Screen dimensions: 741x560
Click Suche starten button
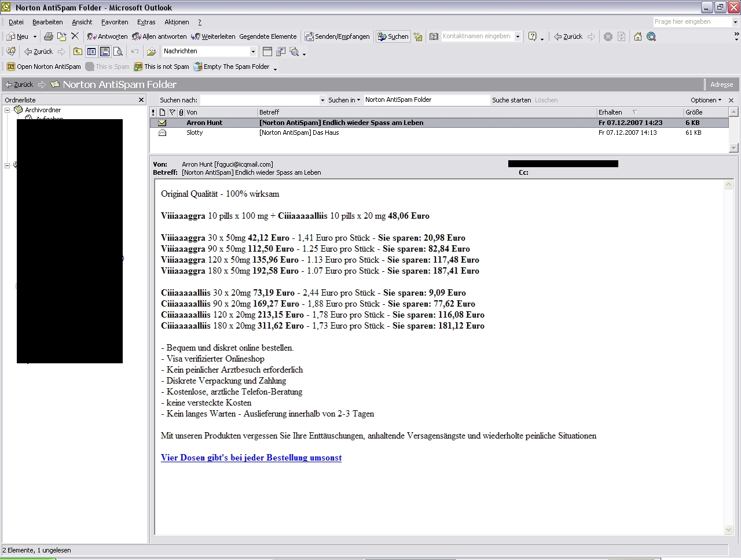coord(511,100)
